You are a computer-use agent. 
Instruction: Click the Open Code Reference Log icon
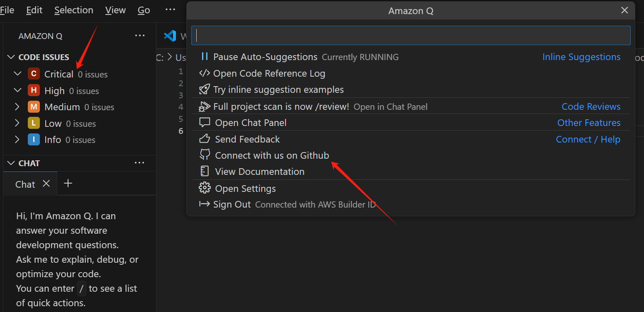204,73
